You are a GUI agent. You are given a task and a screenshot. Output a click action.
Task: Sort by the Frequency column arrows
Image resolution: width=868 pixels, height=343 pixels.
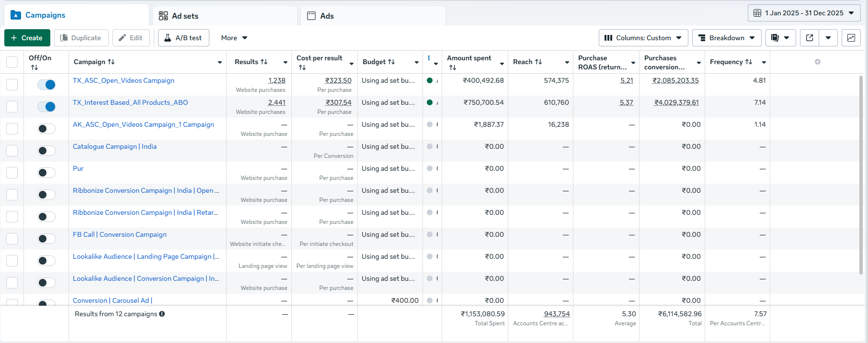[x=749, y=62]
